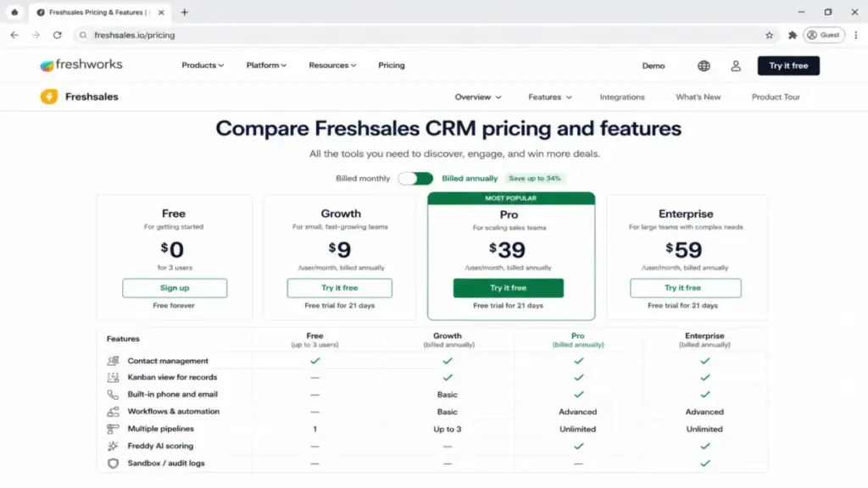Screen dimensions: 868x488
Task: Click the Sandbox / audit logs label
Action: tap(165, 463)
